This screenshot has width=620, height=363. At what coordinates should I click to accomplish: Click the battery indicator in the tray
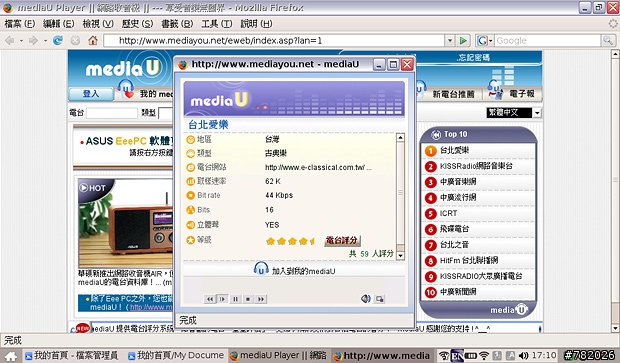[x=471, y=355]
